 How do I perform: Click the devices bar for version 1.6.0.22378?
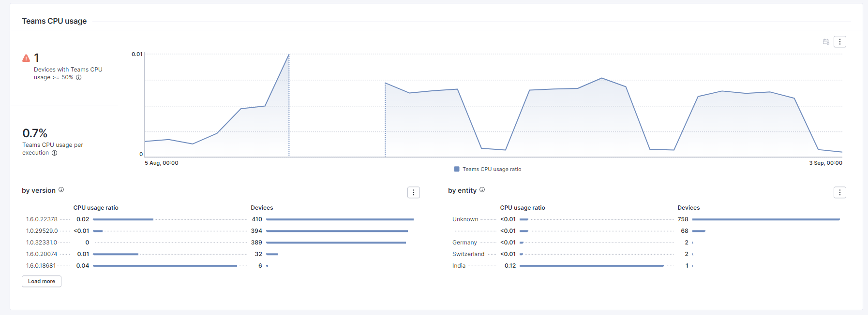pos(340,219)
